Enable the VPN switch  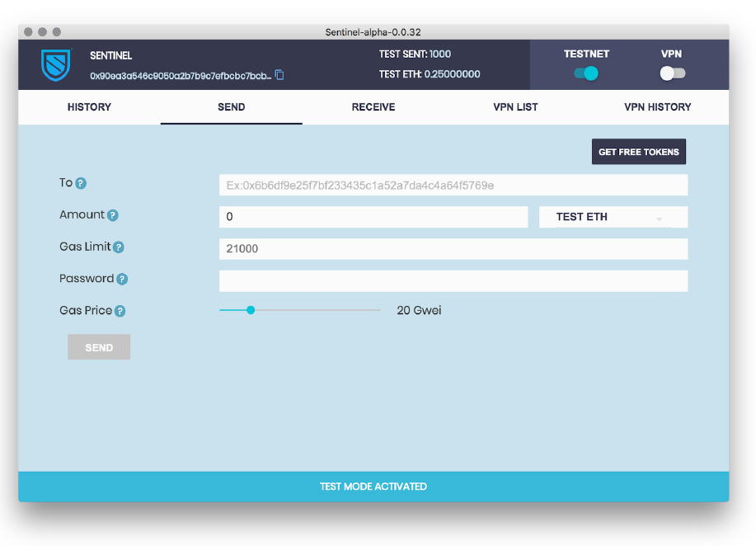pyautogui.click(x=672, y=73)
